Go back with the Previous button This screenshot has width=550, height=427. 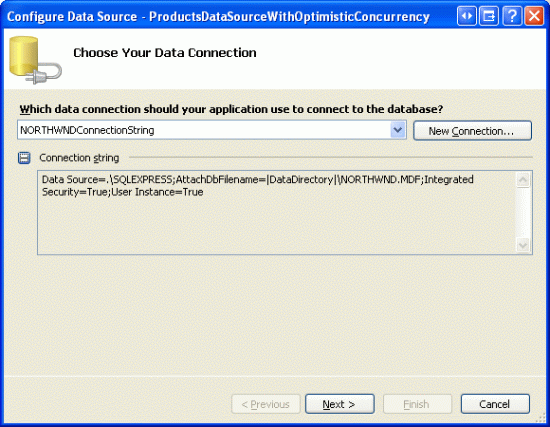(266, 404)
